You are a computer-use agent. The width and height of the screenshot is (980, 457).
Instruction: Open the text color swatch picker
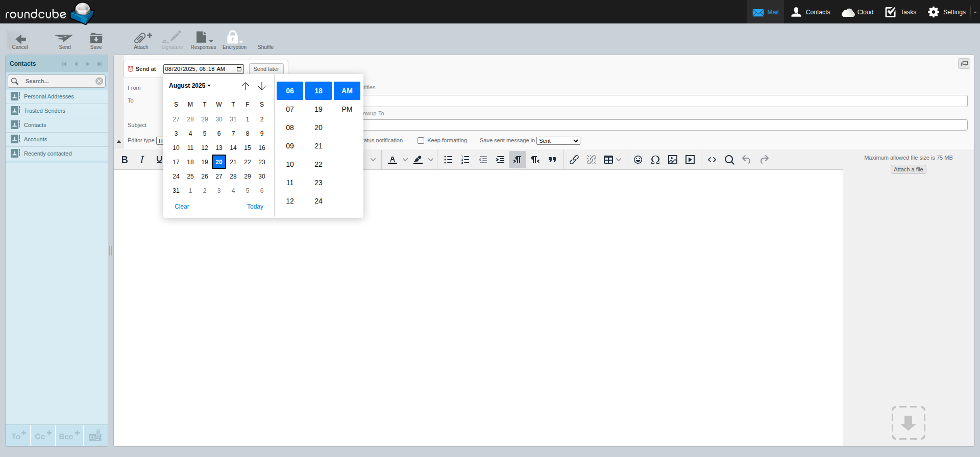click(x=405, y=160)
